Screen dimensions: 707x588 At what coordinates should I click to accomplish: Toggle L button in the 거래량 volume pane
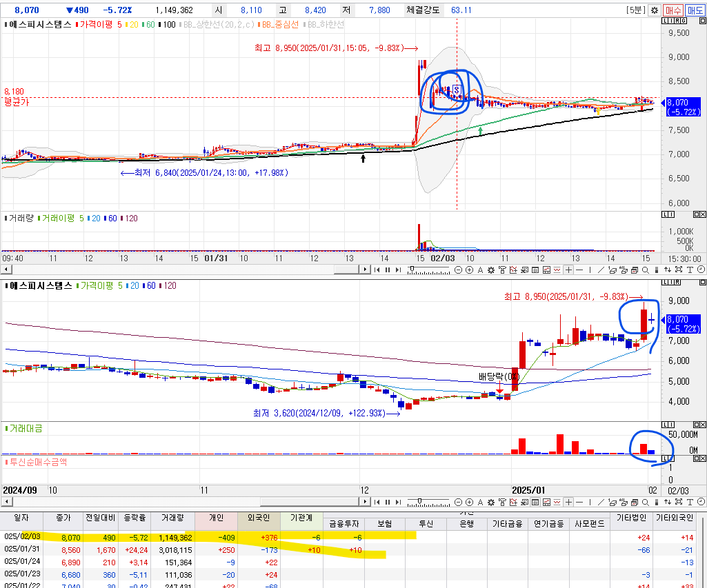665,214
